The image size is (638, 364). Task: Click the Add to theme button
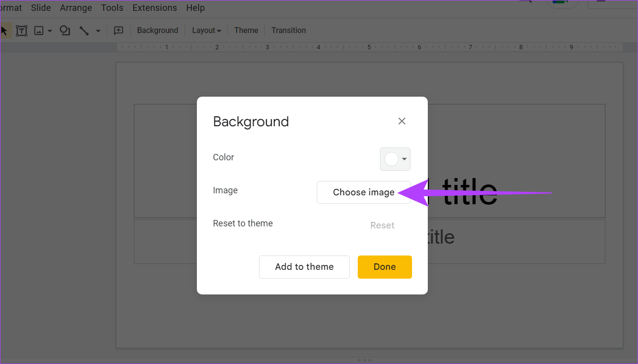[x=304, y=267]
